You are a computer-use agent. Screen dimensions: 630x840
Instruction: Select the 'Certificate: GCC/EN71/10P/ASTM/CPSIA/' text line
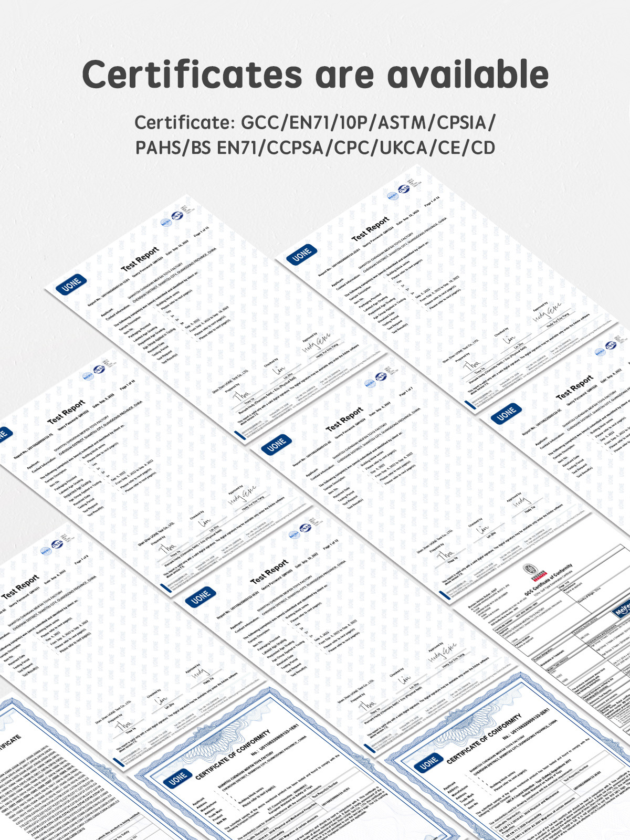(x=315, y=122)
